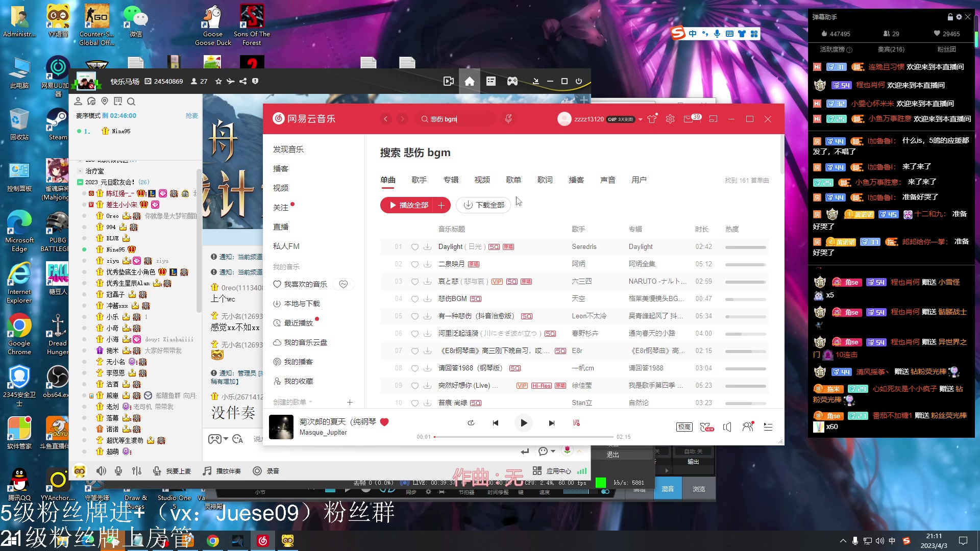Switch to 视频 tab in search results
980x551 pixels.
pos(482,180)
